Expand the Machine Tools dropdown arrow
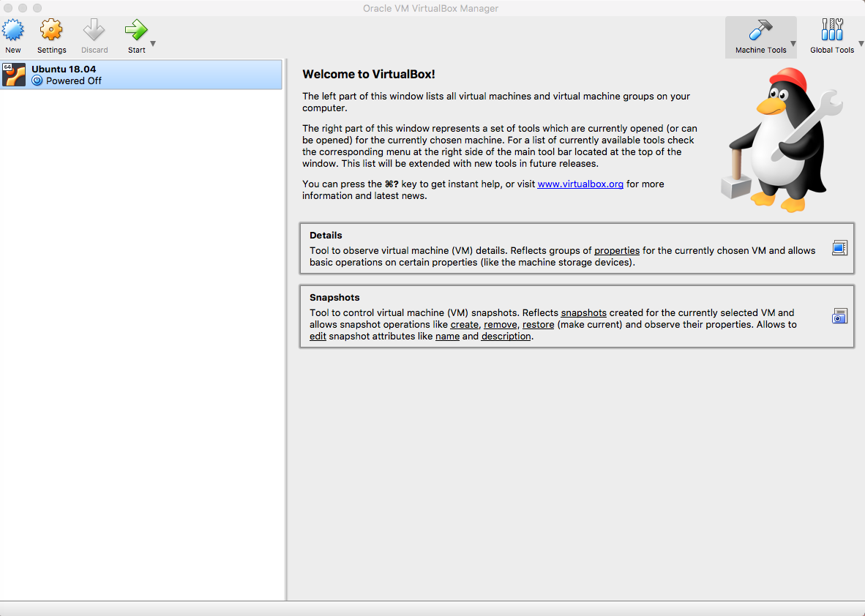Image resolution: width=865 pixels, height=616 pixels. (x=793, y=44)
